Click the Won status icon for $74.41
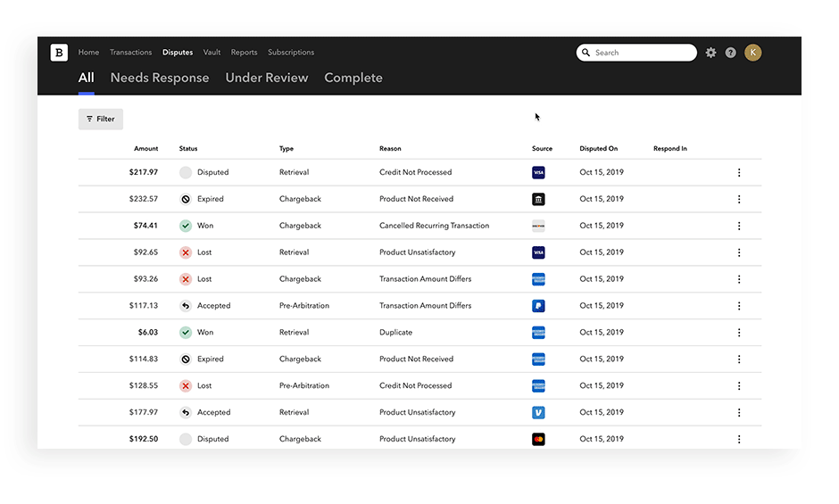The image size is (839, 504). point(186,226)
